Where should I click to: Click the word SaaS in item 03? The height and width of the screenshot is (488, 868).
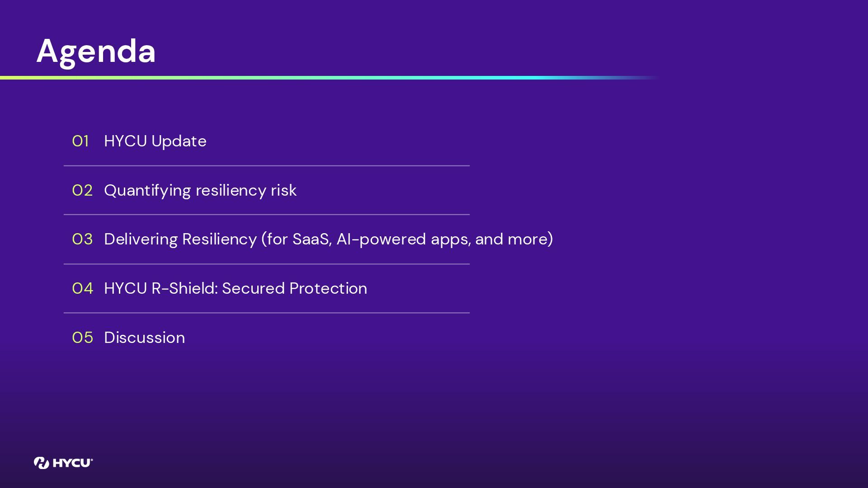[x=311, y=239]
